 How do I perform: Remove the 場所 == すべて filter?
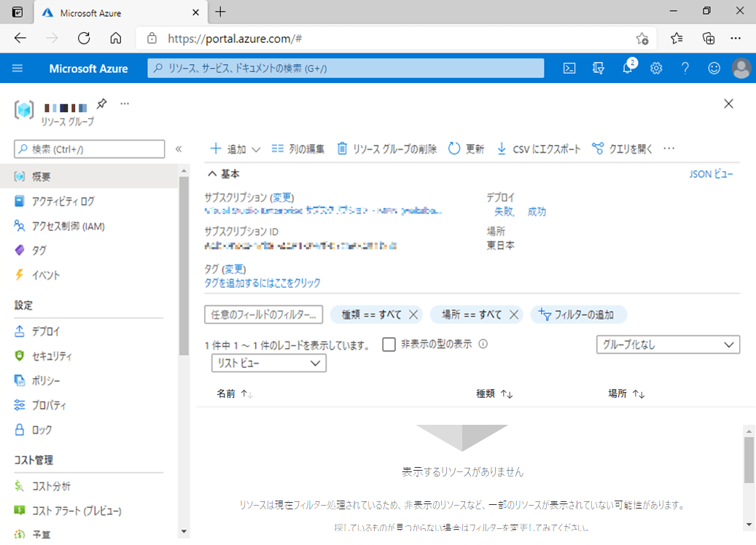tap(514, 315)
